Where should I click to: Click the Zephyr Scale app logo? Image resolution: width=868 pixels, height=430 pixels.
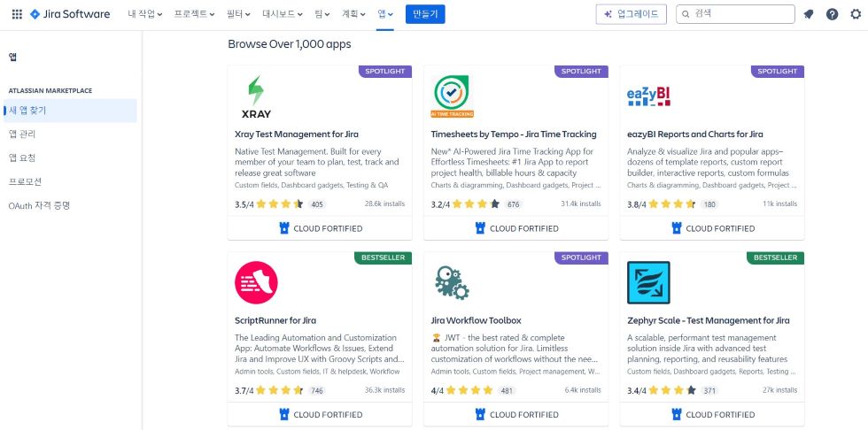(x=648, y=282)
